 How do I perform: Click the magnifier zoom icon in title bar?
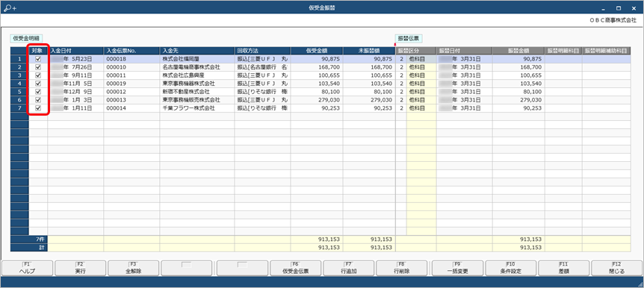coord(10,7)
